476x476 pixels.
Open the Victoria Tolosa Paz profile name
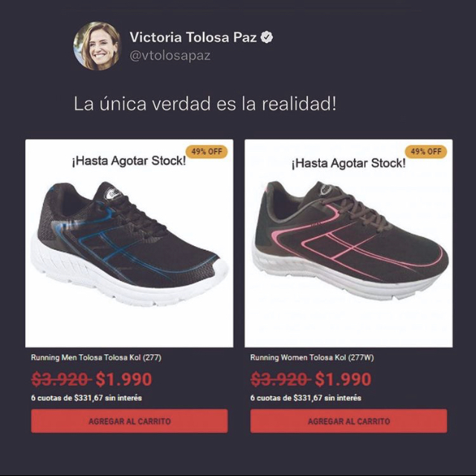(193, 37)
